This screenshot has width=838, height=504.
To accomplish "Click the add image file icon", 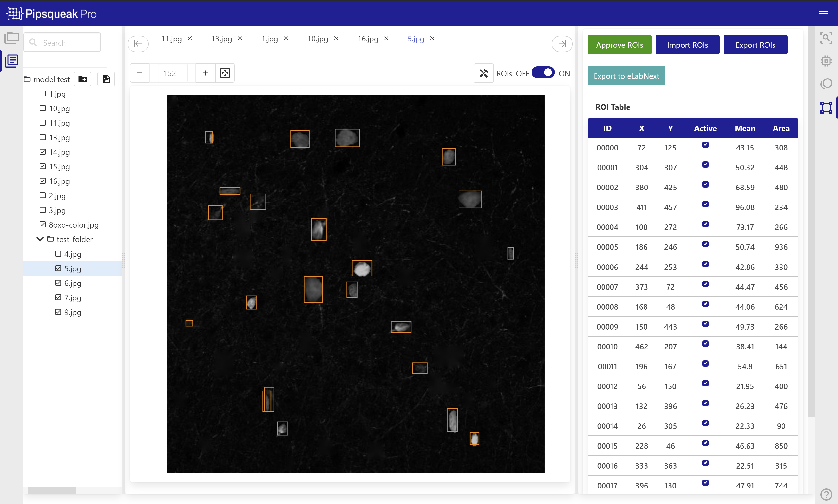I will (x=106, y=79).
